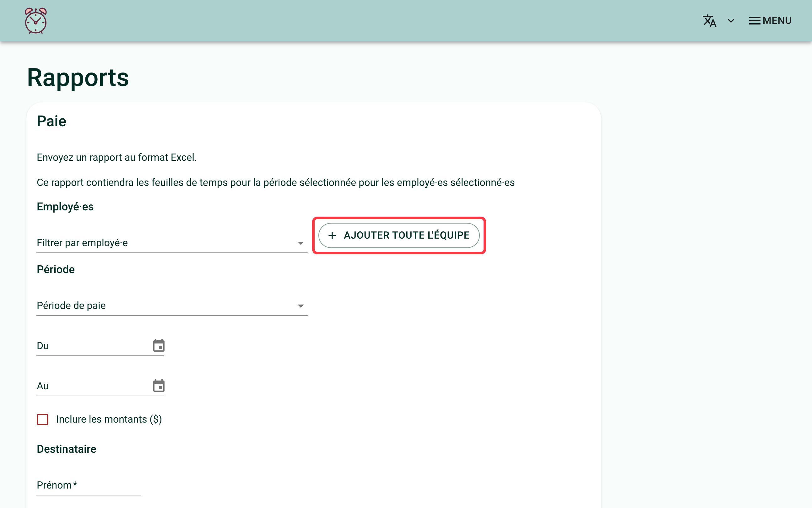Click the MENU text label
Screen dimensions: 812x508
point(777,21)
